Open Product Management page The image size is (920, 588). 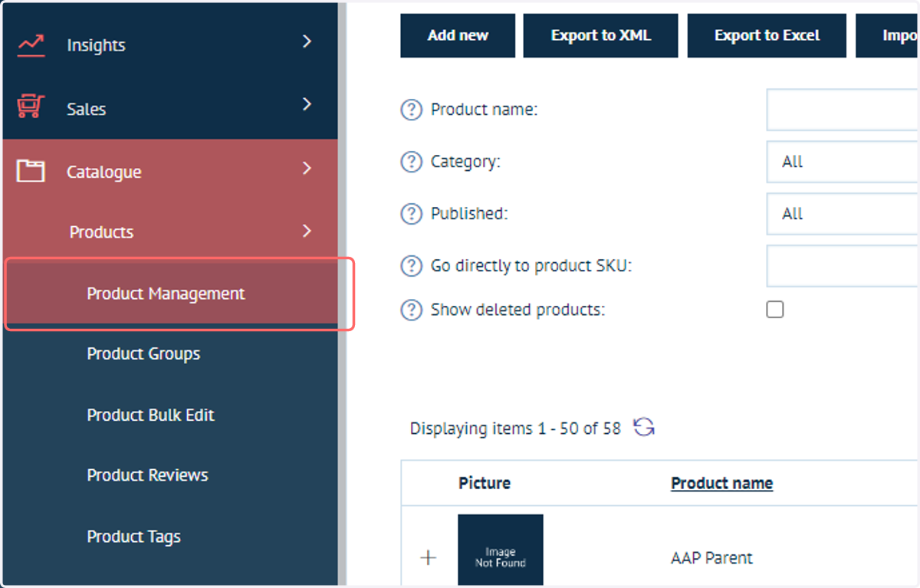click(x=170, y=294)
